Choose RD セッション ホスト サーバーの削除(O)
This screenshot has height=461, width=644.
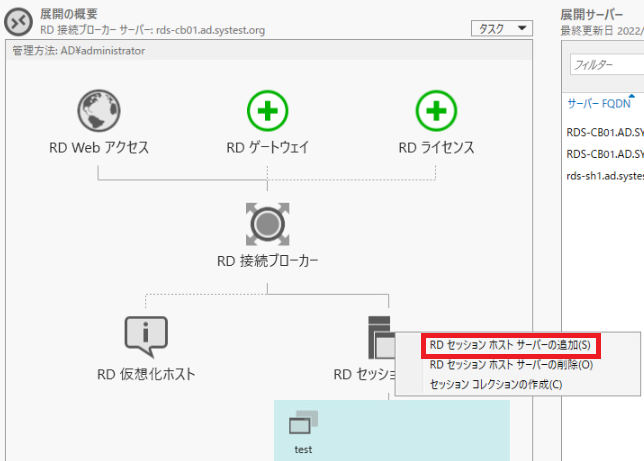coord(511,365)
